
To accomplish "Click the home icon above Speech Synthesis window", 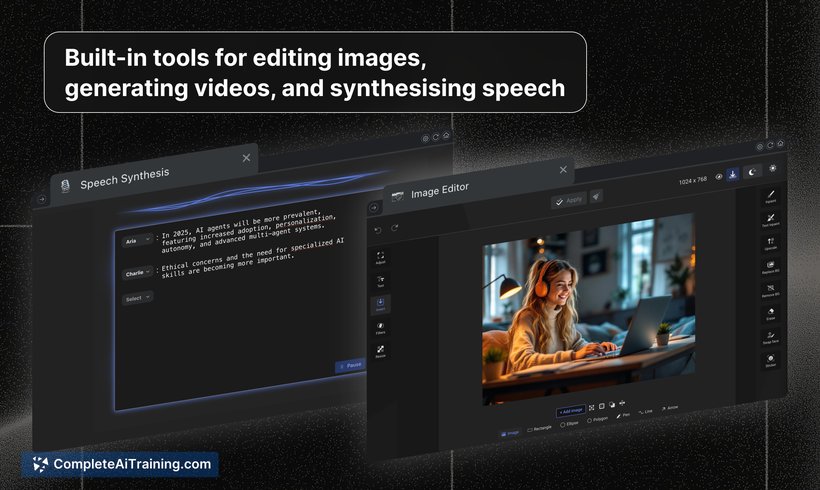I will point(446,135).
